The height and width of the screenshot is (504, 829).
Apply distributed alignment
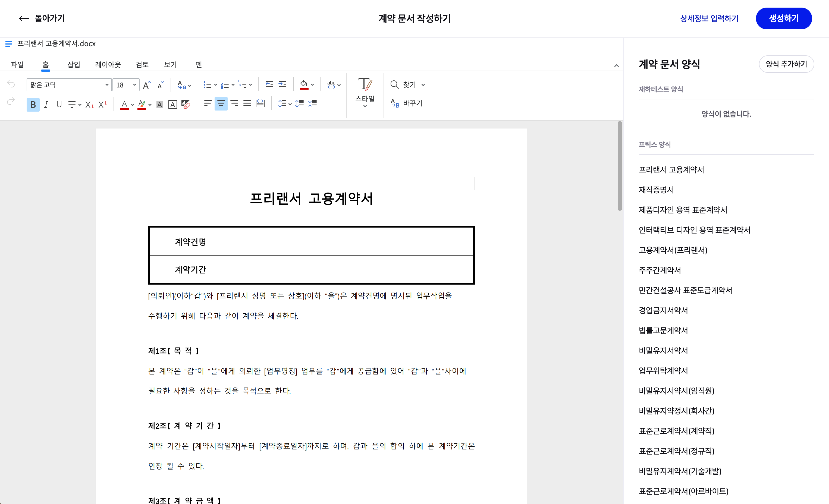(x=260, y=104)
